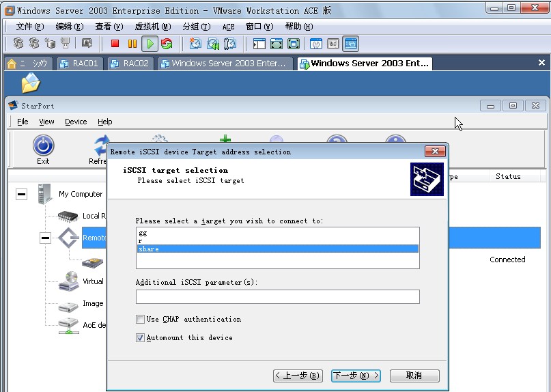Open the 帮助(H) menu

299,27
